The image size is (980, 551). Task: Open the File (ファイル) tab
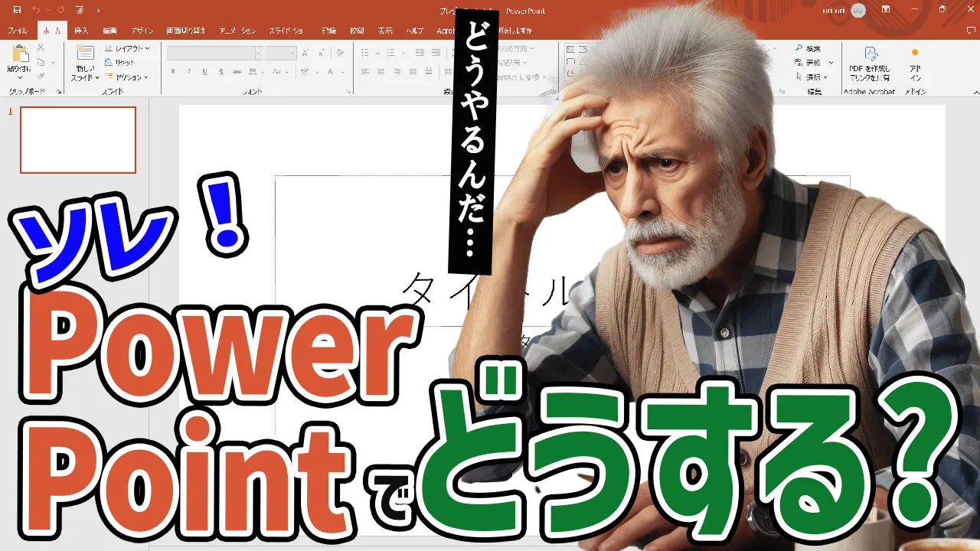point(18,31)
